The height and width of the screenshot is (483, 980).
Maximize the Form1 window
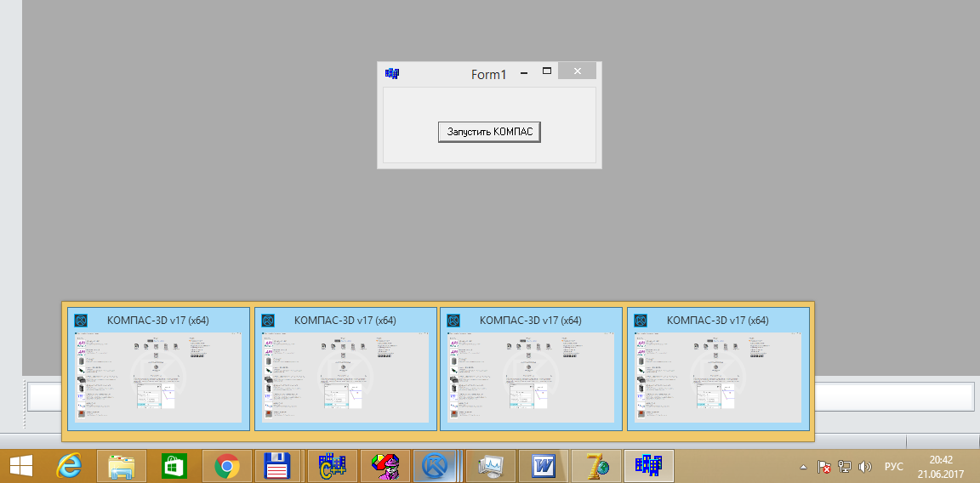[547, 71]
